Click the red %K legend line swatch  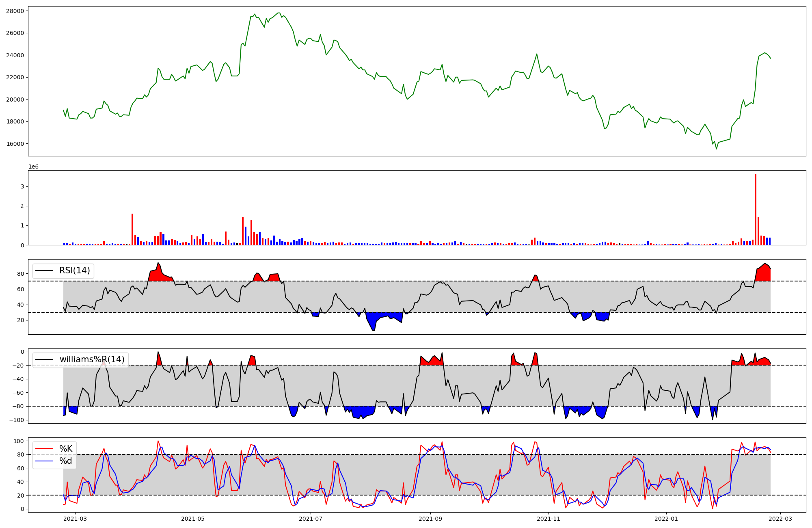[x=44, y=449]
